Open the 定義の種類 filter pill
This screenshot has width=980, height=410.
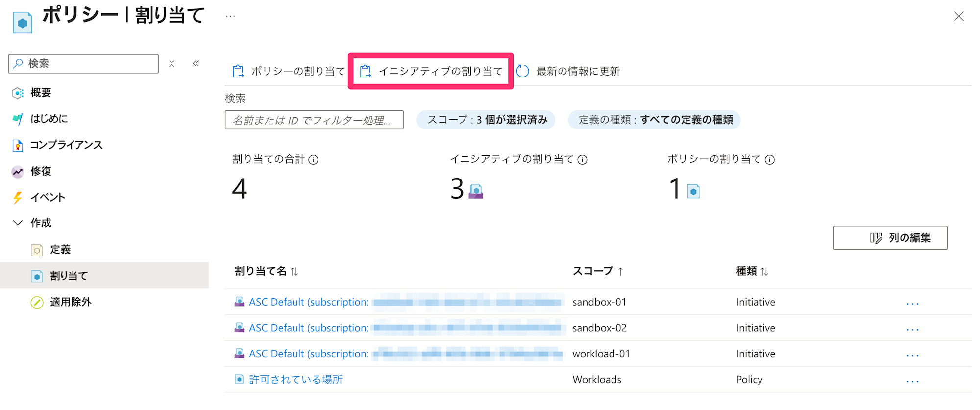(x=654, y=120)
